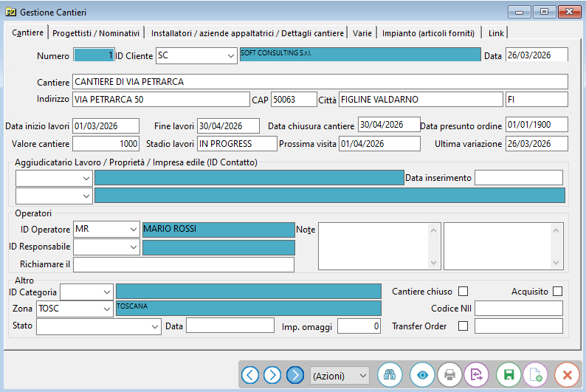Viewport: 586px width, 392px height.
Task: Click up arrow of second note scrollbar
Action: click(x=556, y=230)
